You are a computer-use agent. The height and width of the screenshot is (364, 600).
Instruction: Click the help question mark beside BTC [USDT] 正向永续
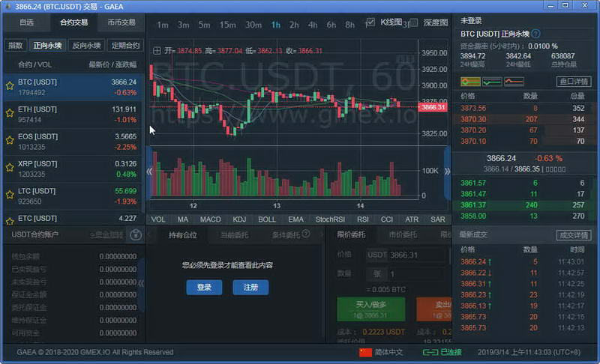[535, 34]
